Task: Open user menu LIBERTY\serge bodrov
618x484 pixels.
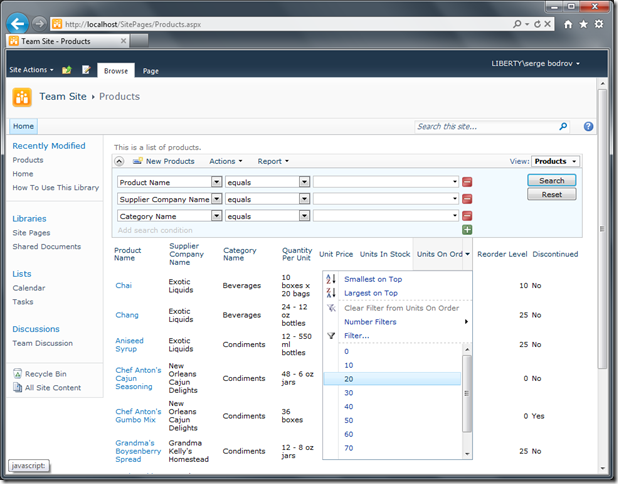Action: (535, 63)
